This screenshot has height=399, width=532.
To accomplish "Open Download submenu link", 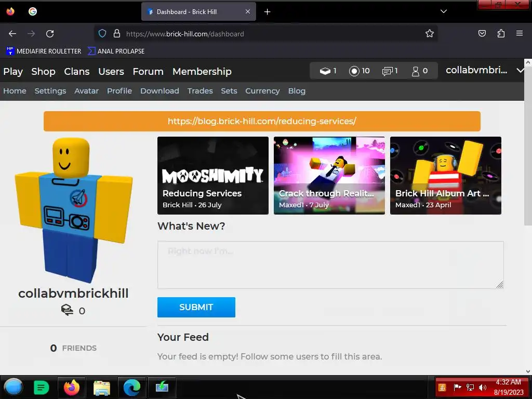I will coord(159,91).
